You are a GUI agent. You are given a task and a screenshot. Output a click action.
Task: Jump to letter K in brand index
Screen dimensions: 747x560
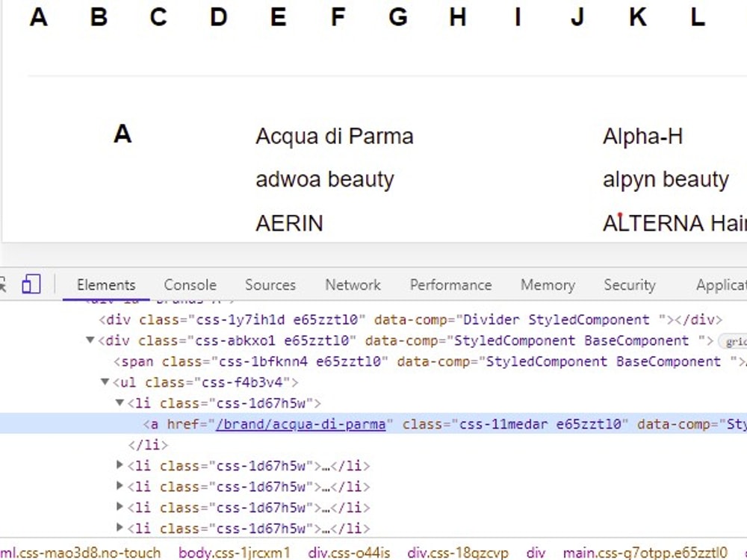(638, 17)
